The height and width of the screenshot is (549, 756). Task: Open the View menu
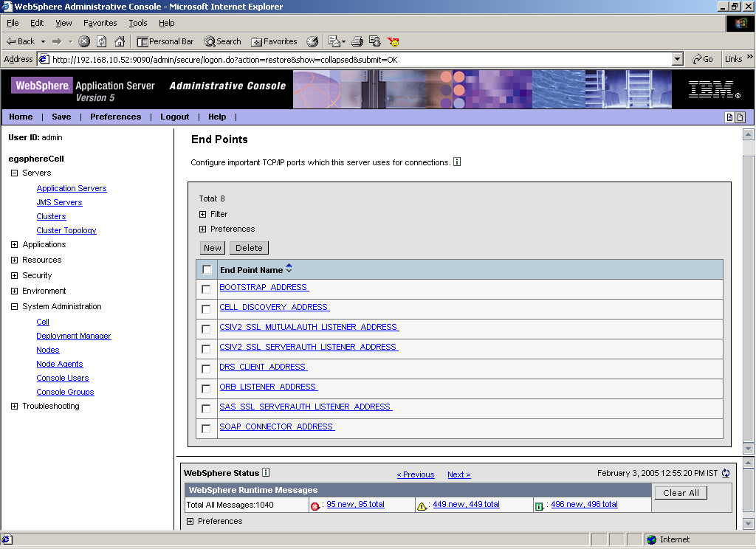tap(63, 23)
